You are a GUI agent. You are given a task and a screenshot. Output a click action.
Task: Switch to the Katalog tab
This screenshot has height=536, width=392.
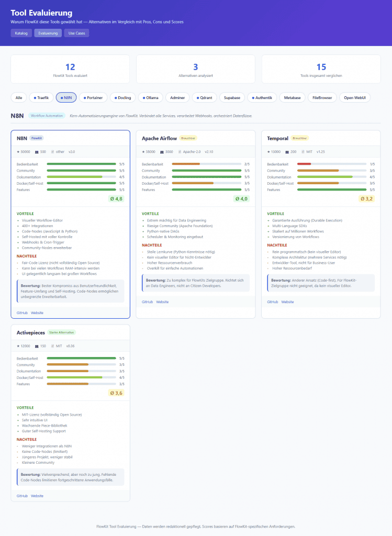21,33
